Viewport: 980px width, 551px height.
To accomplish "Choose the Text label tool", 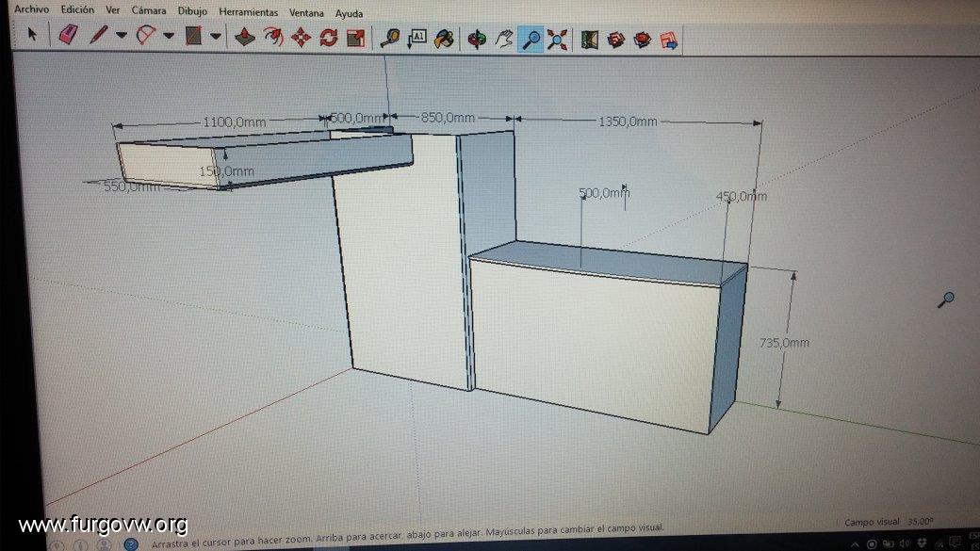I will (x=416, y=39).
